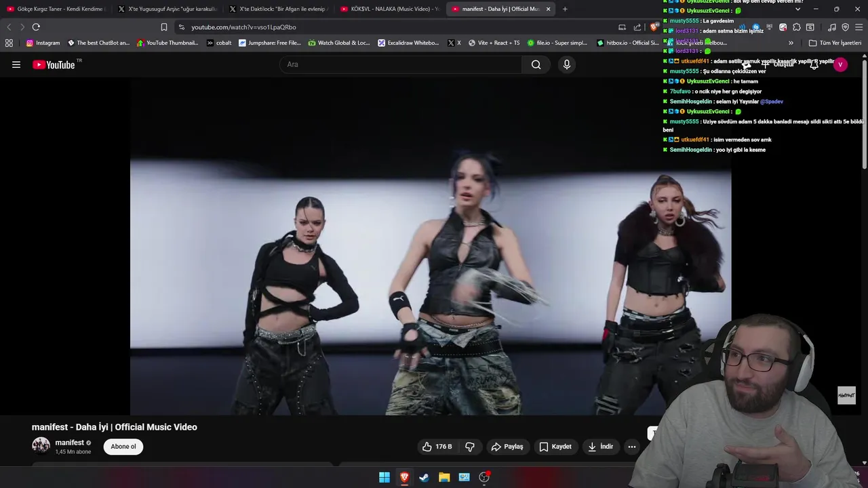Click the video player frame

431,247
